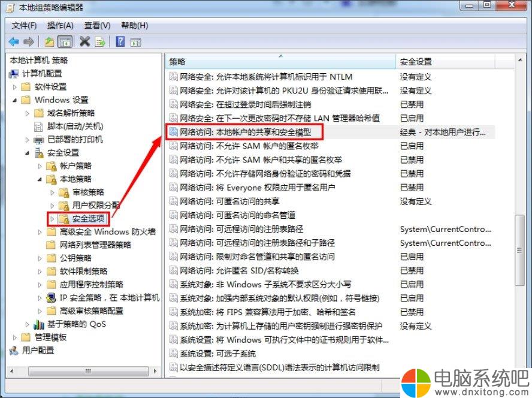This screenshot has width=532, height=398.
Task: Click the policy list scroll up arrow
Action: [519, 60]
